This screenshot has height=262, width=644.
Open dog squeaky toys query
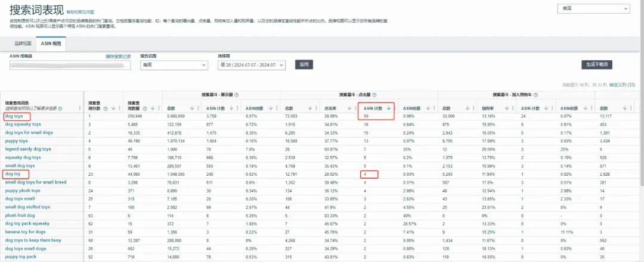coord(23,124)
